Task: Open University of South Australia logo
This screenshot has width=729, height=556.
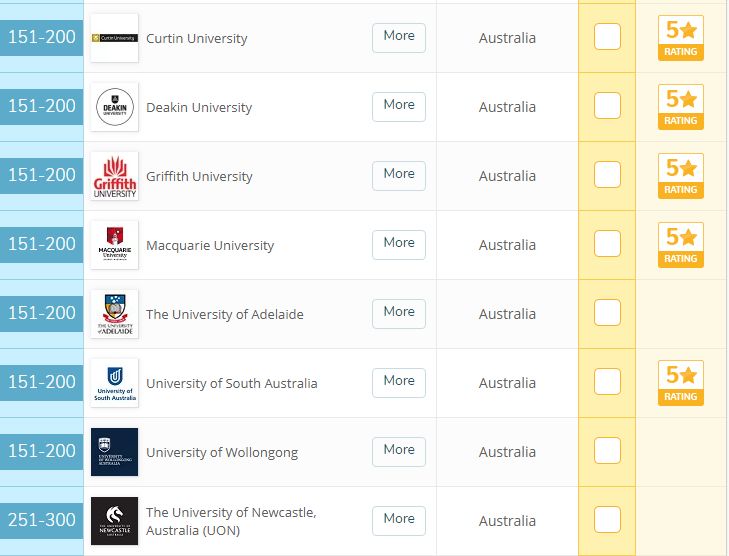Action: [x=114, y=383]
